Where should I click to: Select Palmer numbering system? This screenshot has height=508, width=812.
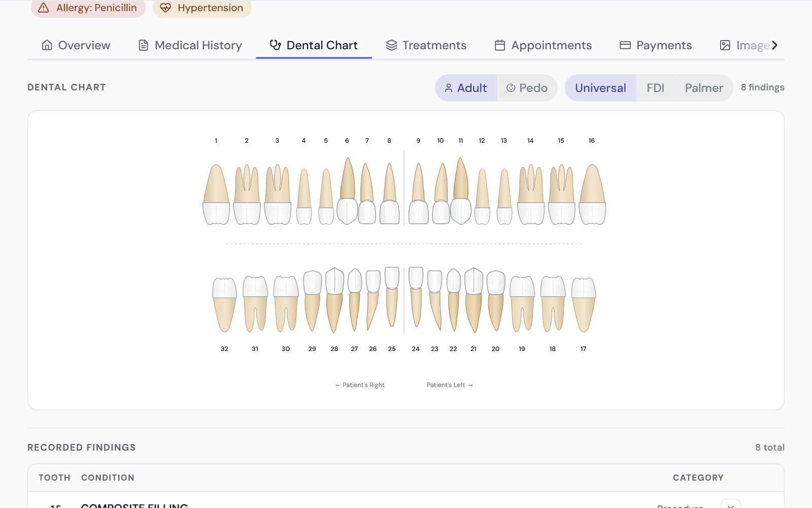[704, 88]
